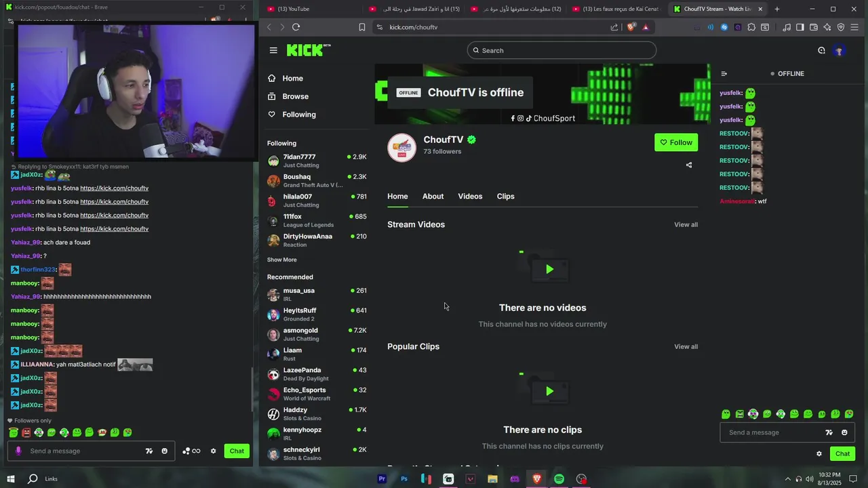Open the volume control in system tray
868x488 pixels.
(810, 479)
